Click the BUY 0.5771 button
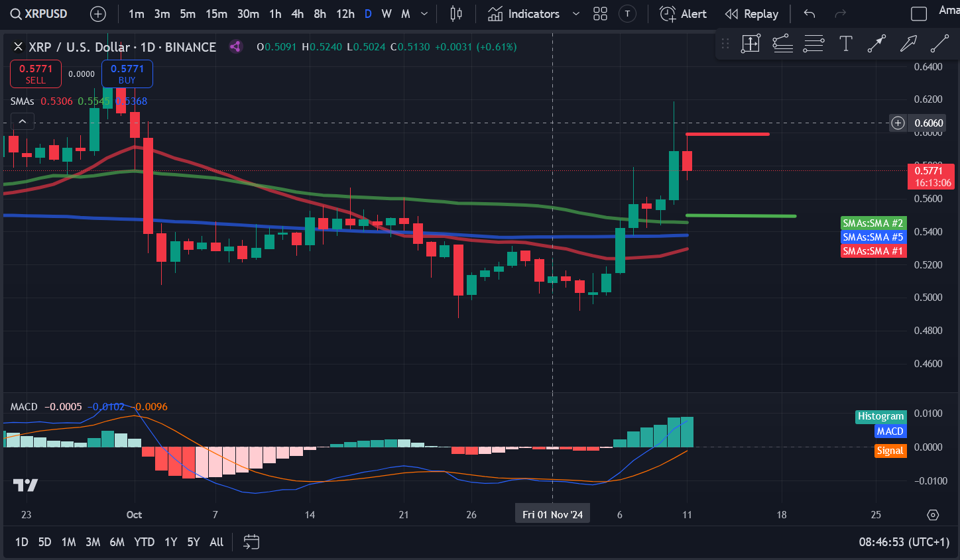960x560 pixels. 127,74
